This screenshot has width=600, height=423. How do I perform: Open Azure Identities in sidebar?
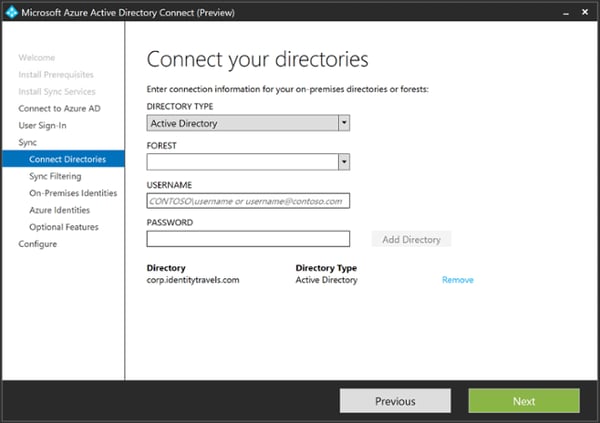pyautogui.click(x=59, y=210)
